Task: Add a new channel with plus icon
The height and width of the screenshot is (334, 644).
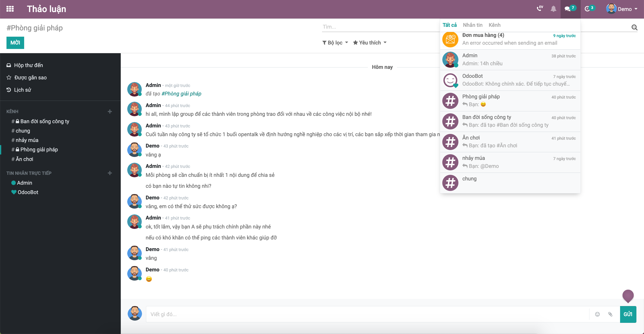Action: (x=110, y=112)
